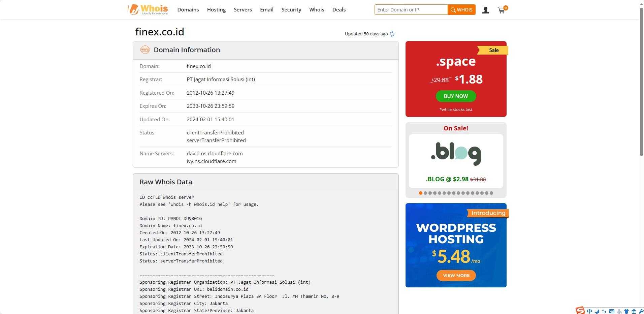Open the Security menu

tap(291, 10)
